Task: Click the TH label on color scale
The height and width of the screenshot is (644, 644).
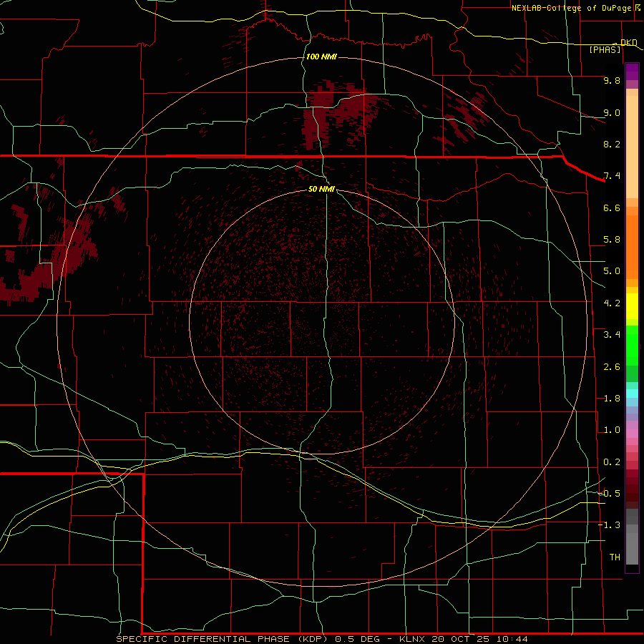Action: (x=615, y=557)
